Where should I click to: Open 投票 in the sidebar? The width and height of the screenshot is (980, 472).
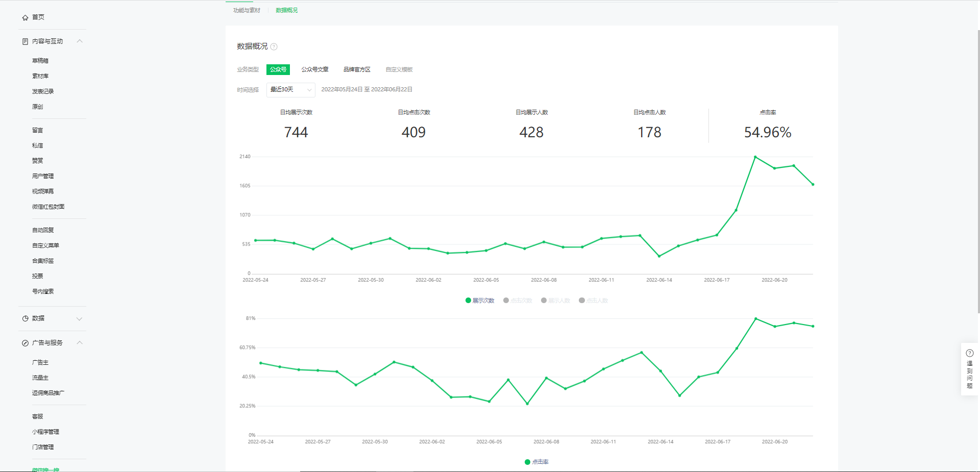[x=38, y=276]
